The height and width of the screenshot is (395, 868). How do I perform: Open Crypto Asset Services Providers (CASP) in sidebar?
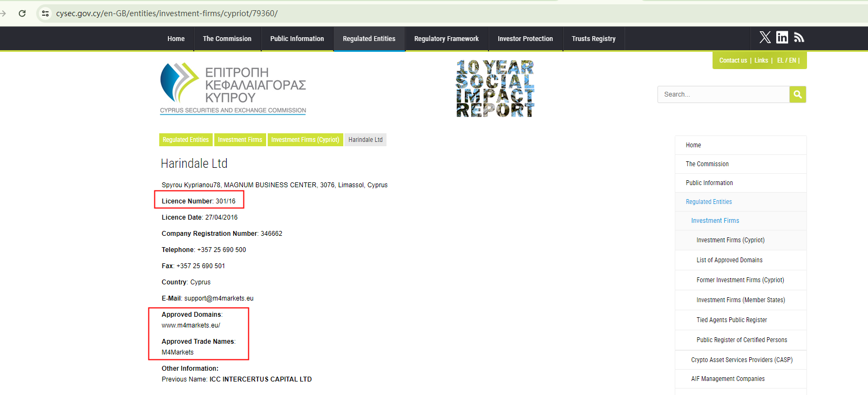point(741,360)
